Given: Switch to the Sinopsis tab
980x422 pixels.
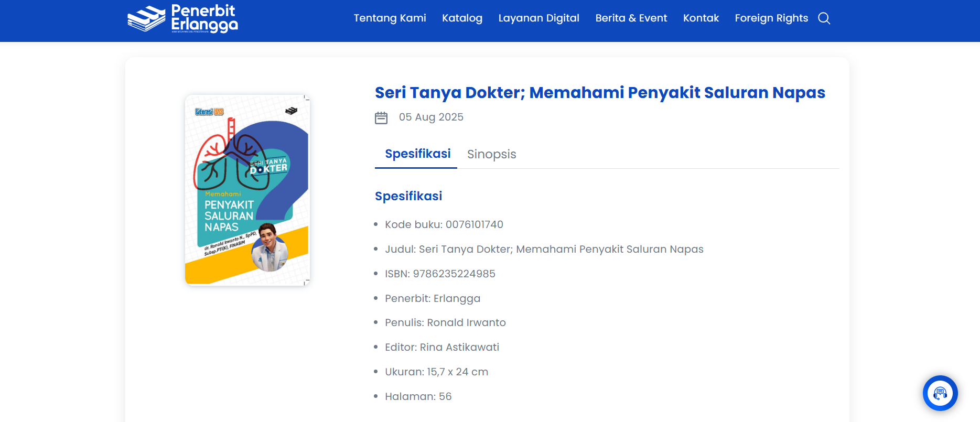Looking at the screenshot, I should 491,154.
